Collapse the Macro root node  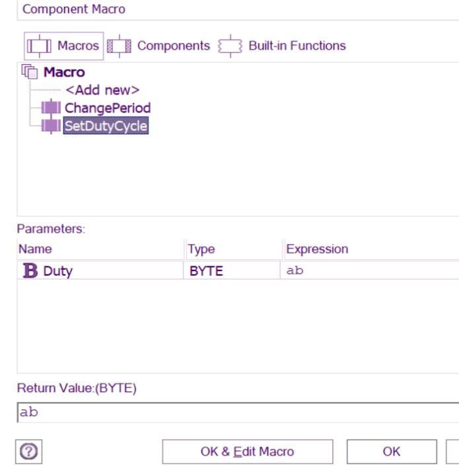[64, 72]
